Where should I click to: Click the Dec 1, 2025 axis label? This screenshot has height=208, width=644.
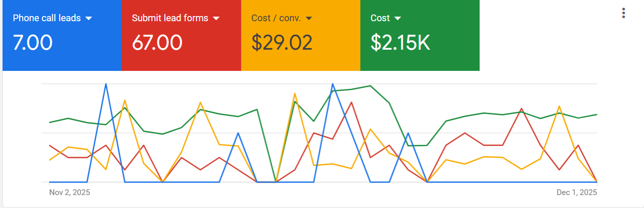click(577, 192)
